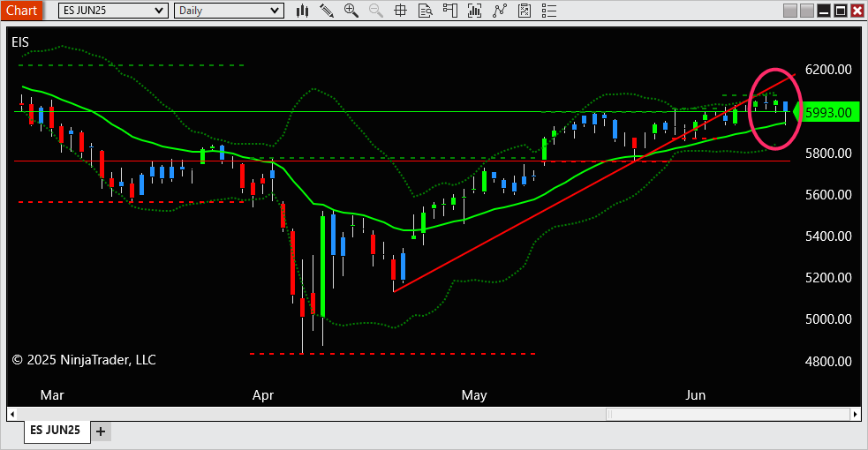Click the 6200.00 price axis label

click(x=828, y=70)
